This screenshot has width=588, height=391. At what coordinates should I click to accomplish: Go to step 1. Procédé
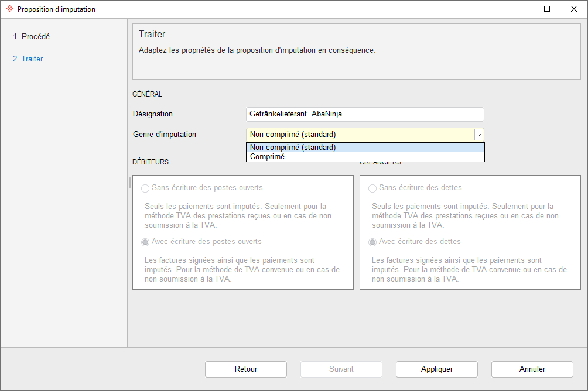tap(31, 36)
